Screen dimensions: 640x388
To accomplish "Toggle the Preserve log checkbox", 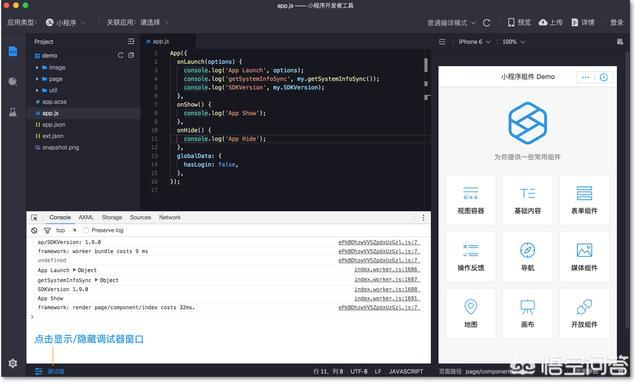I will 86,231.
